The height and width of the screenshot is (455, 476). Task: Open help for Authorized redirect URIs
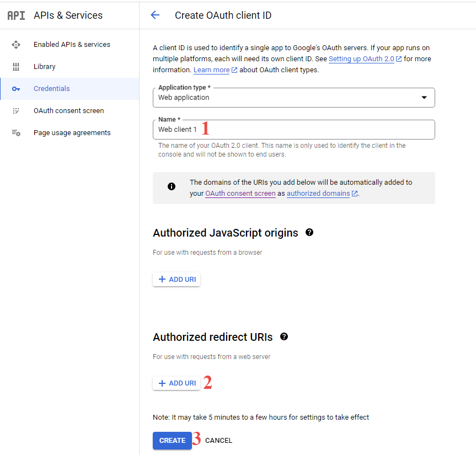pos(284,336)
